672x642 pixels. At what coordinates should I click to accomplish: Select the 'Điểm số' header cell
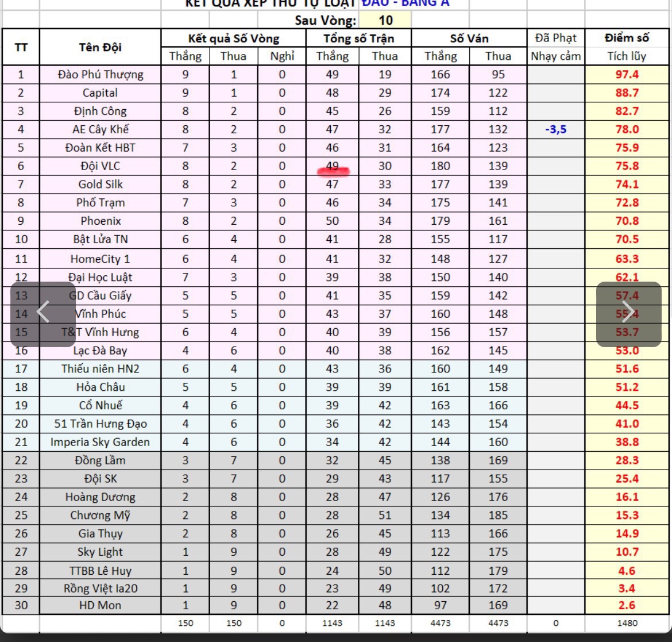(627, 38)
